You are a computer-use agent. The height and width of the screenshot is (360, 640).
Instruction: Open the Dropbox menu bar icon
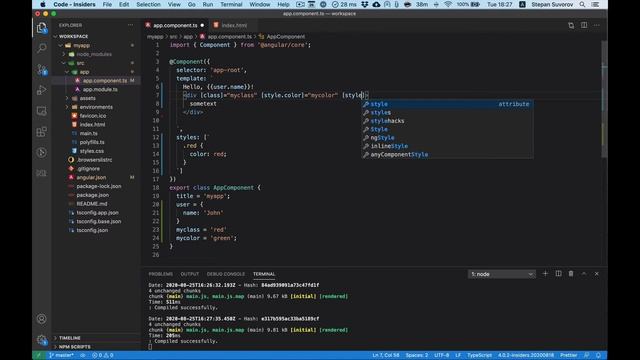(x=365, y=4)
